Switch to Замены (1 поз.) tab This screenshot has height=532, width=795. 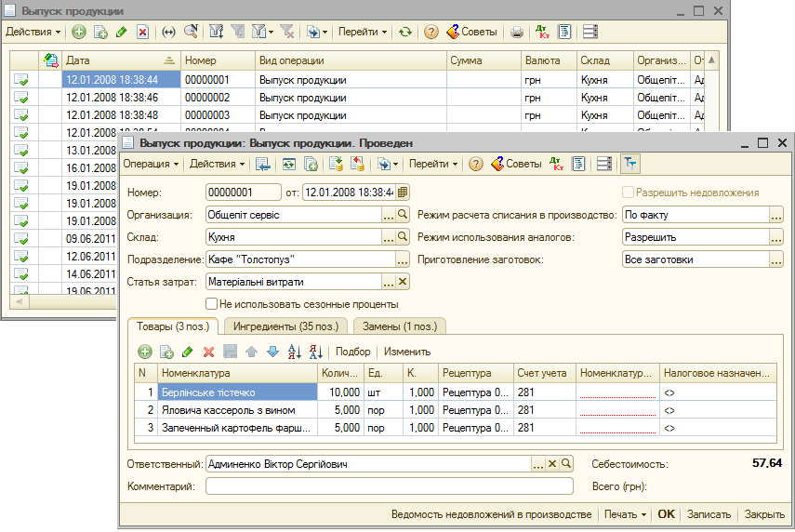tap(400, 326)
